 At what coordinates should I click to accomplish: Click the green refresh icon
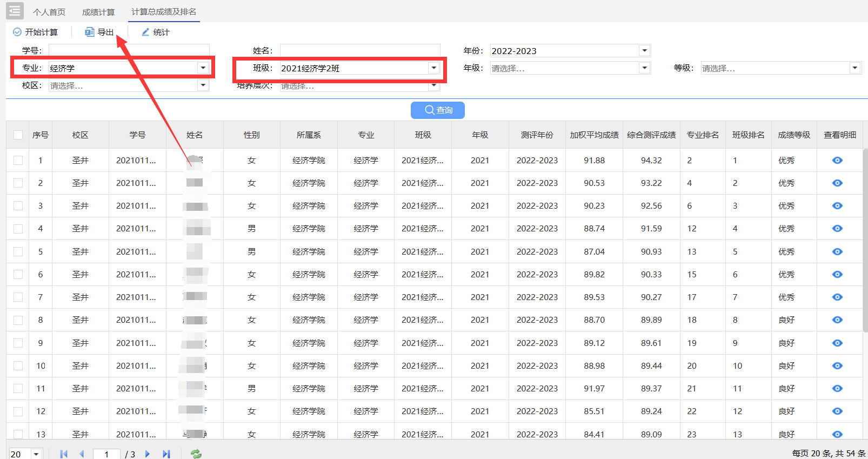[196, 454]
